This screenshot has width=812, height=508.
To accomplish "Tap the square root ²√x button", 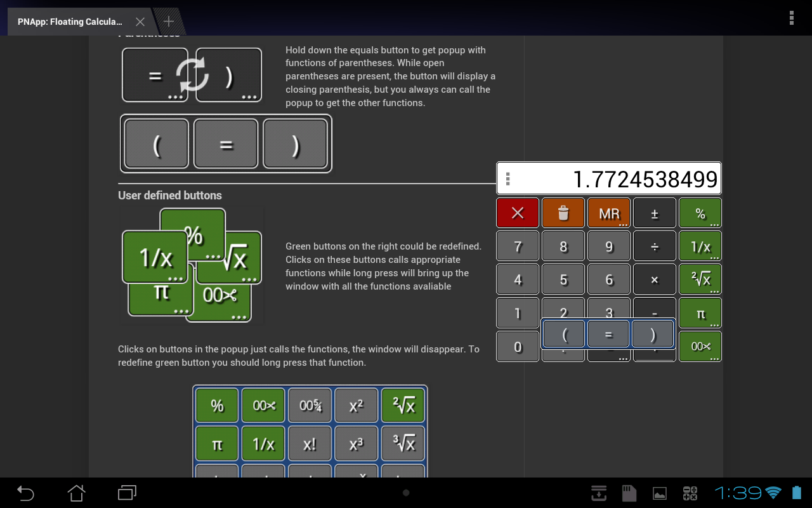I will point(700,279).
